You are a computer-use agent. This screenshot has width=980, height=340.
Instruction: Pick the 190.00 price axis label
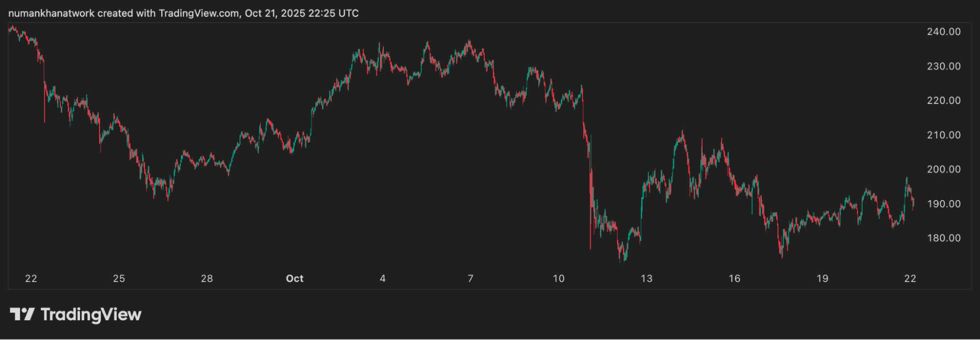click(943, 204)
